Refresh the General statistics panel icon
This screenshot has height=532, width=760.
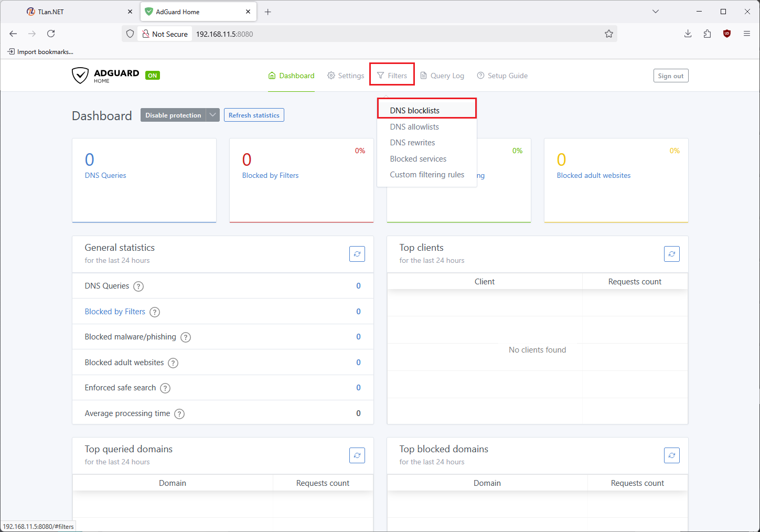(x=357, y=254)
